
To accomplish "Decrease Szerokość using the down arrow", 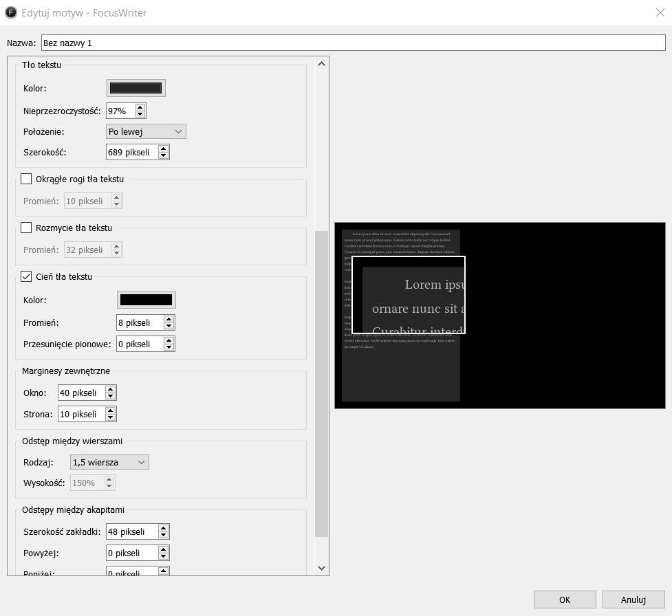I will (163, 156).
